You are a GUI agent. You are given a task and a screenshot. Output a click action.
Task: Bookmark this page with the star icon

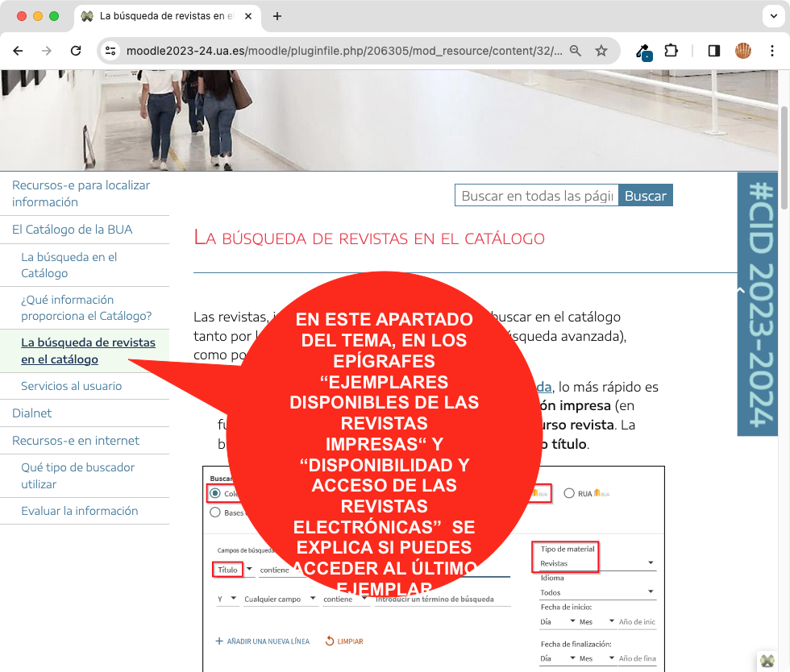click(601, 51)
